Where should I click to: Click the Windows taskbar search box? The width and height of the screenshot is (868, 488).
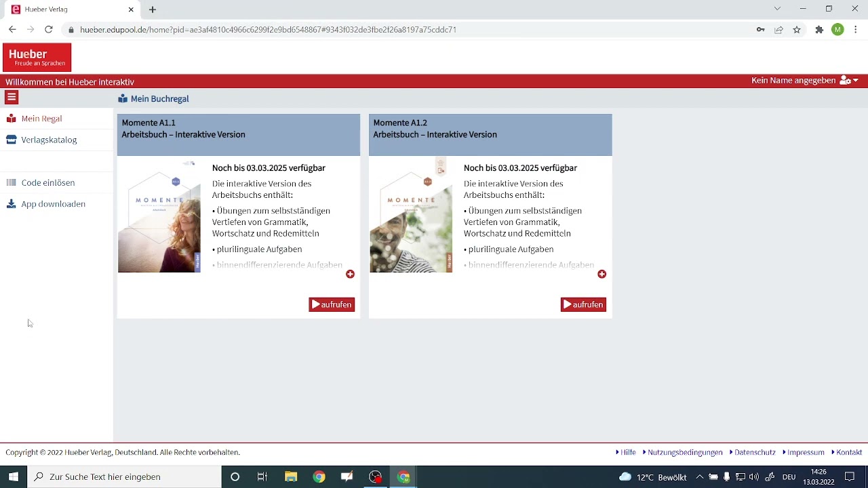click(x=125, y=477)
